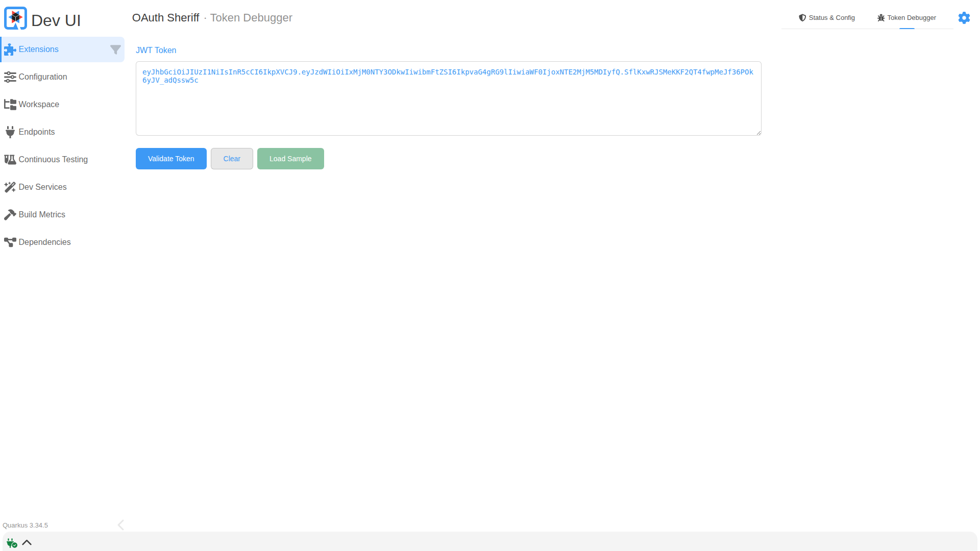The width and height of the screenshot is (980, 551).
Task: Switch to the Status & Config tab
Action: tap(826, 18)
